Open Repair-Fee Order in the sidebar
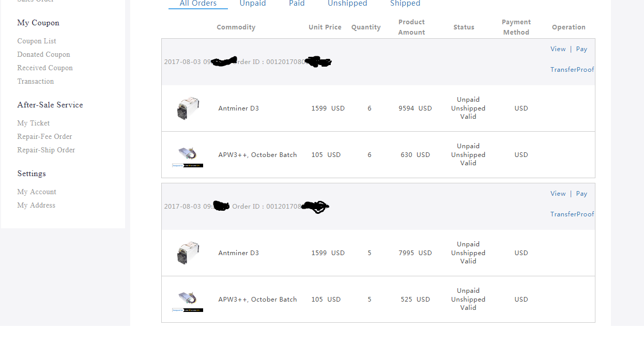 (44, 136)
